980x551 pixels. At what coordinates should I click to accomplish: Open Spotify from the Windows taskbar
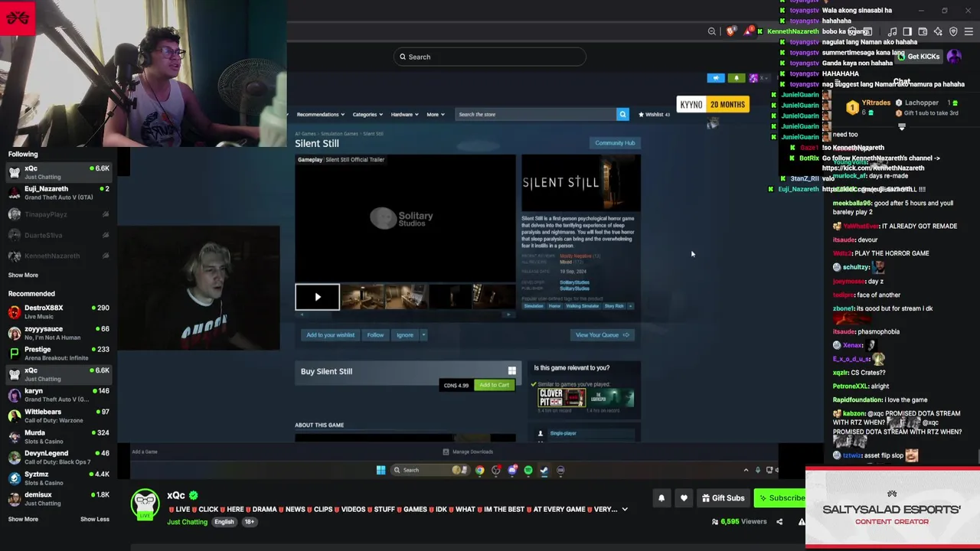528,470
